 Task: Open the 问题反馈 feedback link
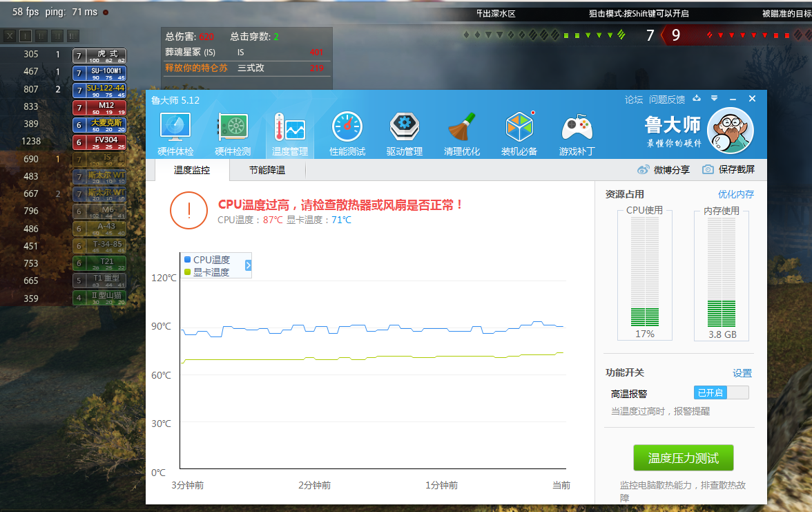click(667, 99)
